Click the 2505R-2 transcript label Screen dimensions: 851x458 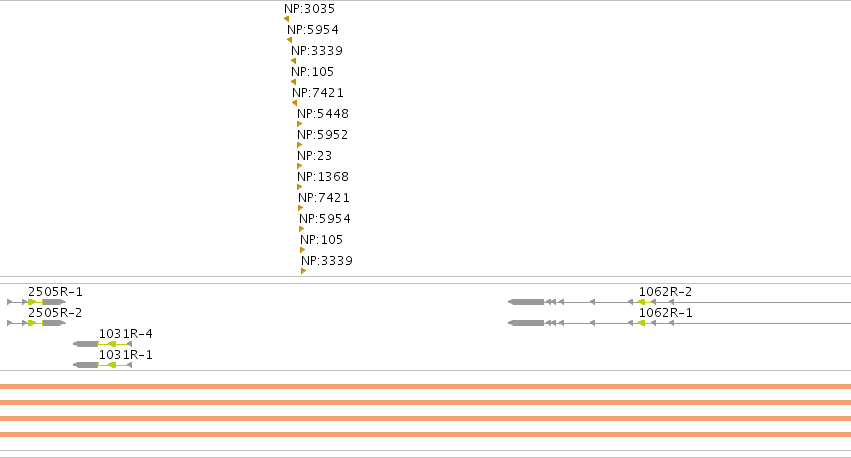[55, 313]
